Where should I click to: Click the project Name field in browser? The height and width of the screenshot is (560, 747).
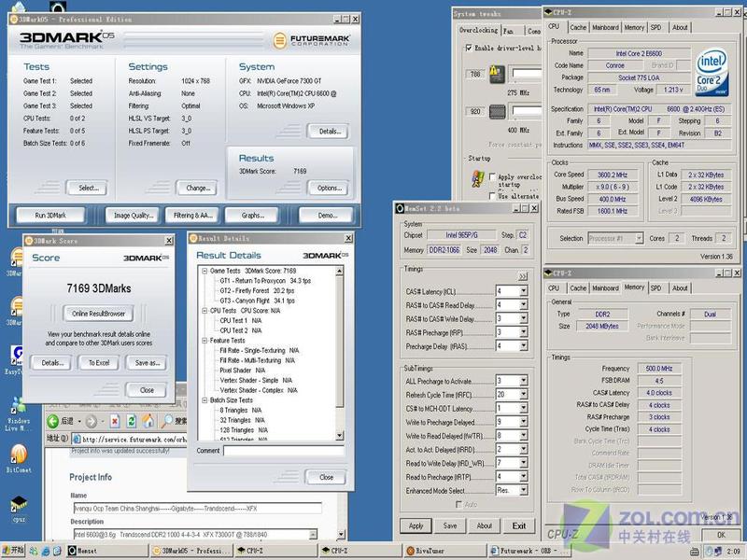[x=197, y=508]
